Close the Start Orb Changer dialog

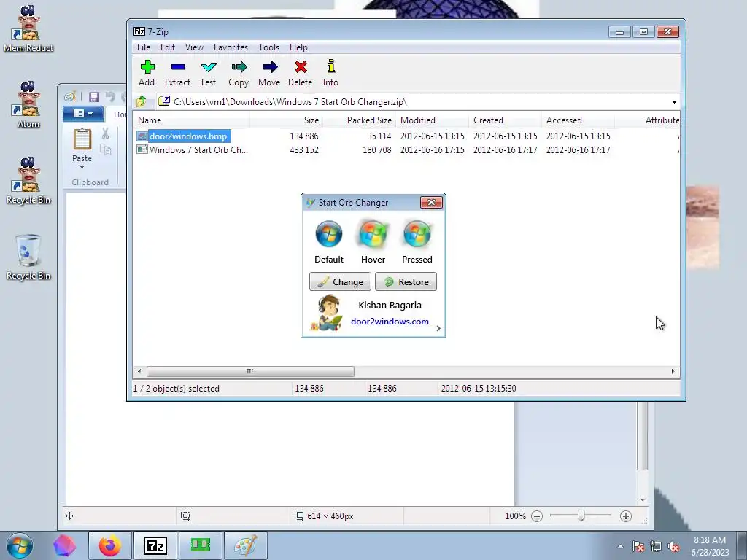click(x=431, y=203)
